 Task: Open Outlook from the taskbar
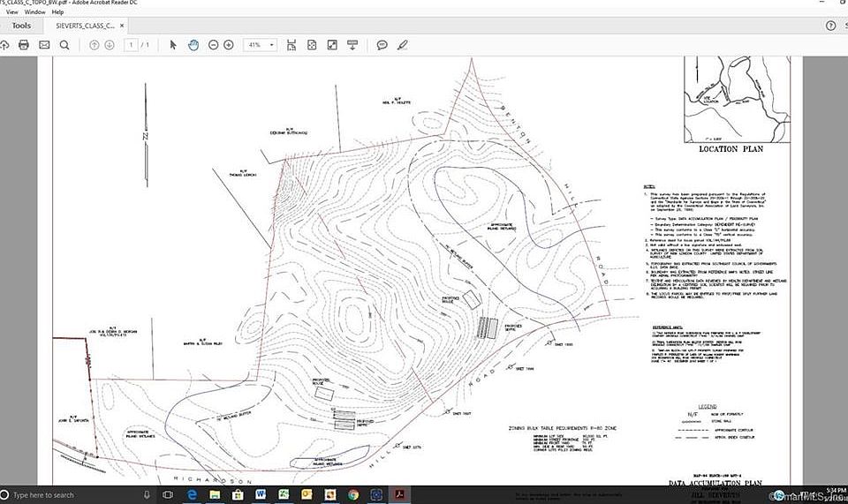pyautogui.click(x=307, y=495)
